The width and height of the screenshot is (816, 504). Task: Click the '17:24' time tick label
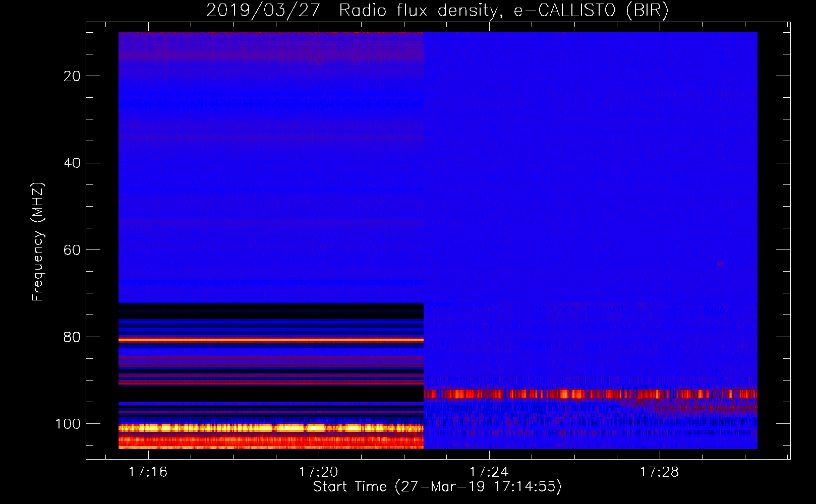pos(489,472)
